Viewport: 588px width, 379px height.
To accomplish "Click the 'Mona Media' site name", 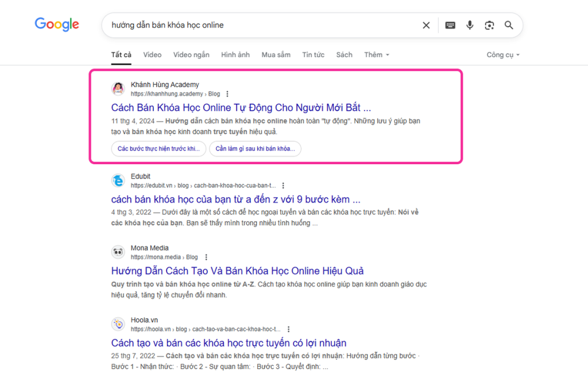I will click(150, 248).
